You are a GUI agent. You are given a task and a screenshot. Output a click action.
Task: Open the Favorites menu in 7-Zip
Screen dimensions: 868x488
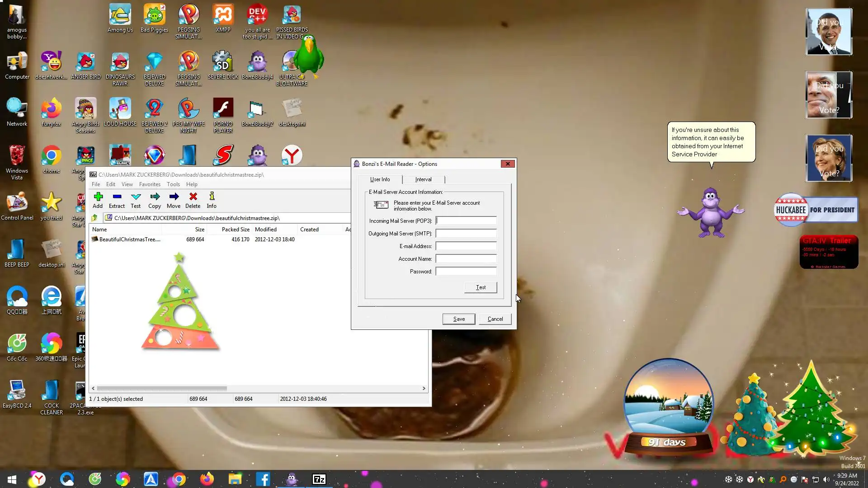[x=150, y=184]
